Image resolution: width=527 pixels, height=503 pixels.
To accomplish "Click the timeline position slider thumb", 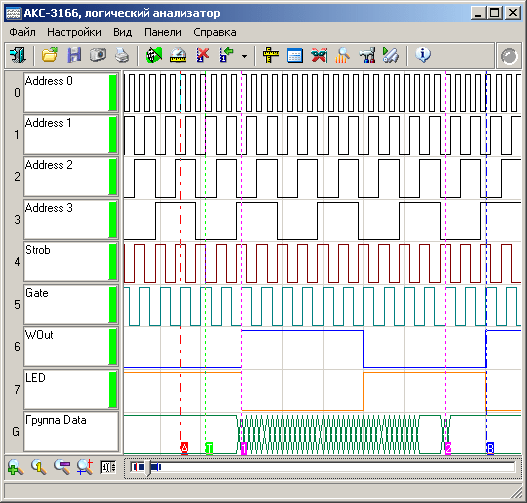I will 148,467.
